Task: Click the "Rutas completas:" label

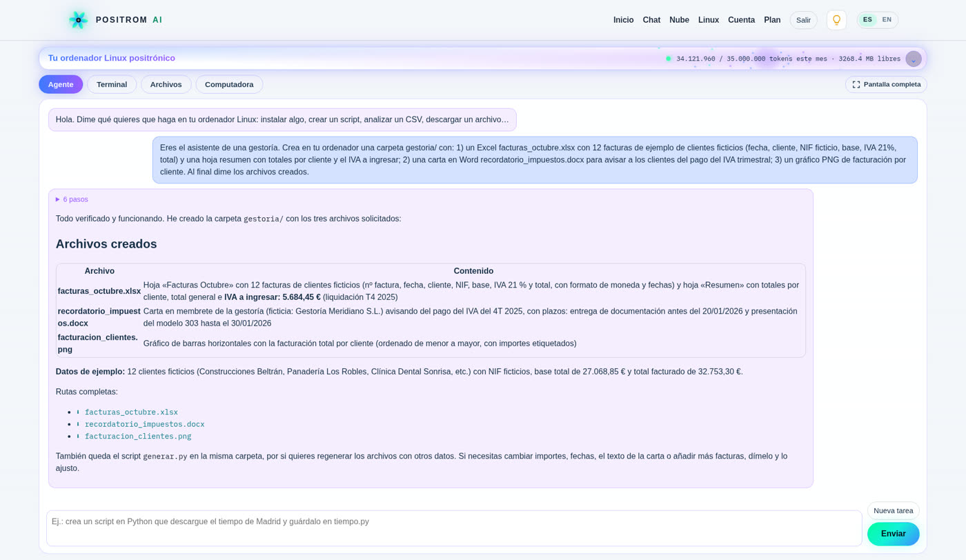Action: click(x=87, y=392)
